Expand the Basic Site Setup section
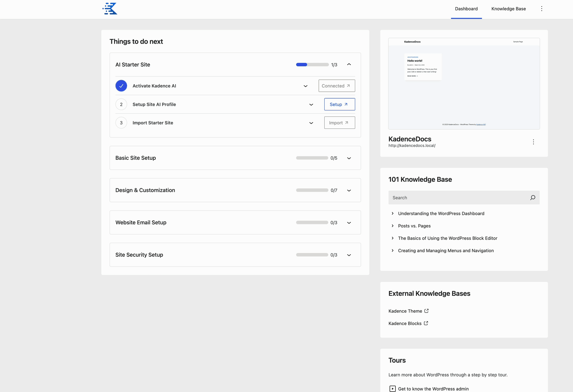The width and height of the screenshot is (573, 392). pyautogui.click(x=349, y=158)
